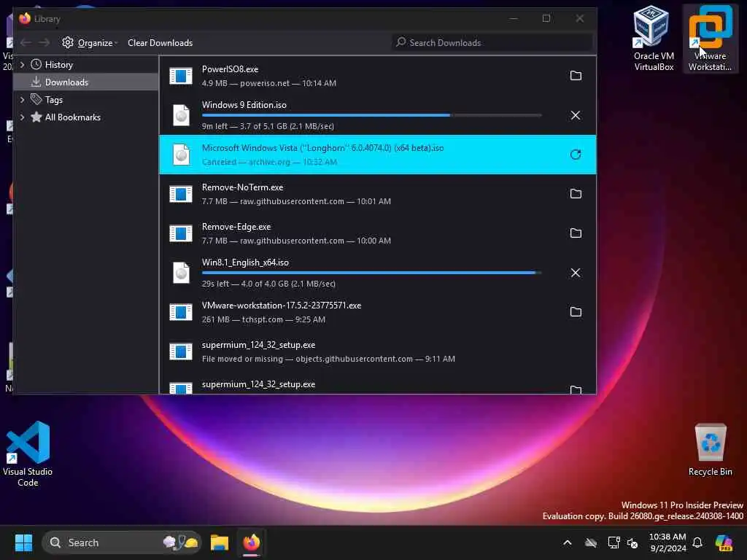Show Remove-NoTerm.exe in its folder

576,194
